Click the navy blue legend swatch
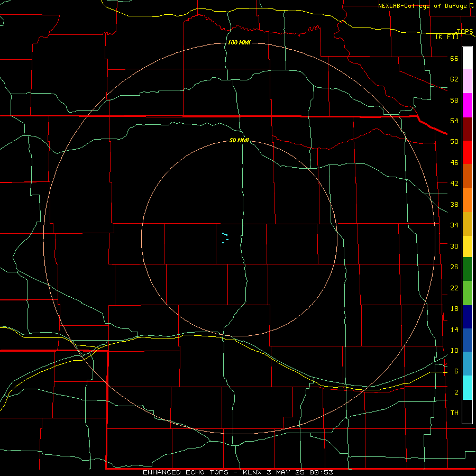The width and height of the screenshot is (476, 476). pyautogui.click(x=467, y=317)
